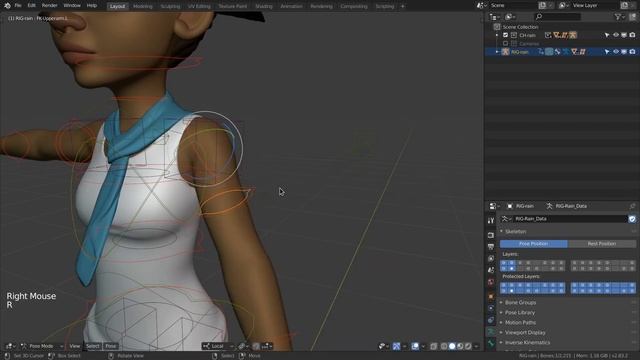This screenshot has height=360, width=640.
Task: Open the Object properties tab icon
Action: click(491, 296)
